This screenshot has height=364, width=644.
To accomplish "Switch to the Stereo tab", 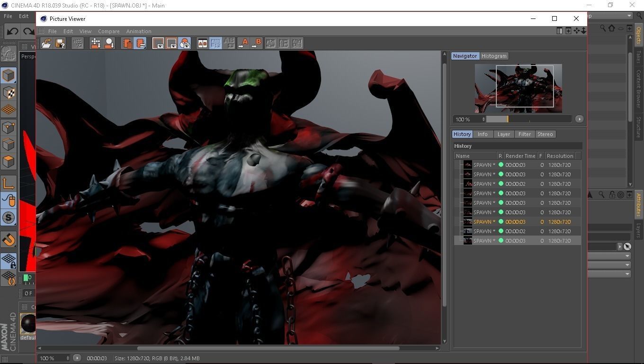I will [x=545, y=134].
